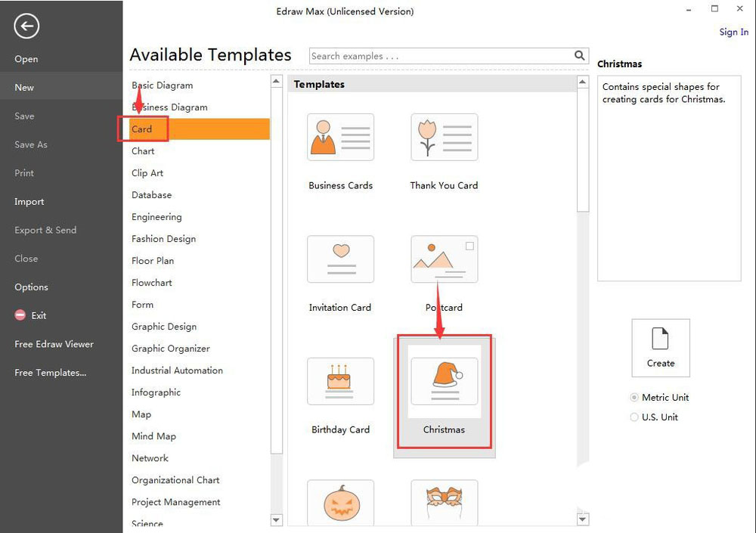Open Options in the sidebar
Image resolution: width=756 pixels, height=533 pixels.
coord(31,287)
